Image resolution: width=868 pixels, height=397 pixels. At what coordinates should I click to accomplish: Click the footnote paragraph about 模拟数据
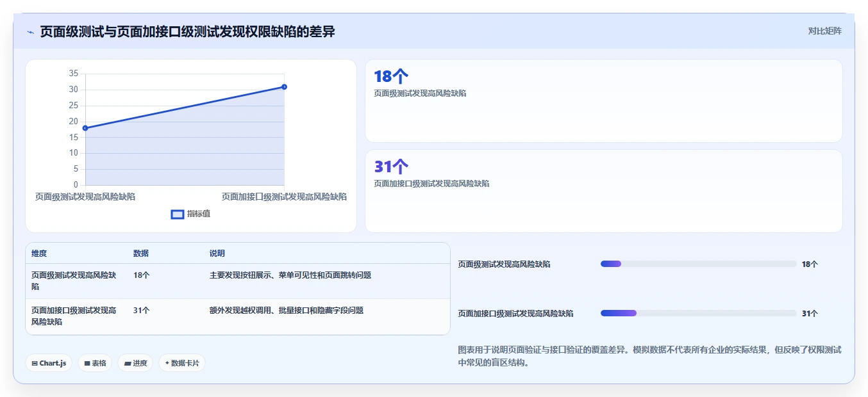point(650,356)
